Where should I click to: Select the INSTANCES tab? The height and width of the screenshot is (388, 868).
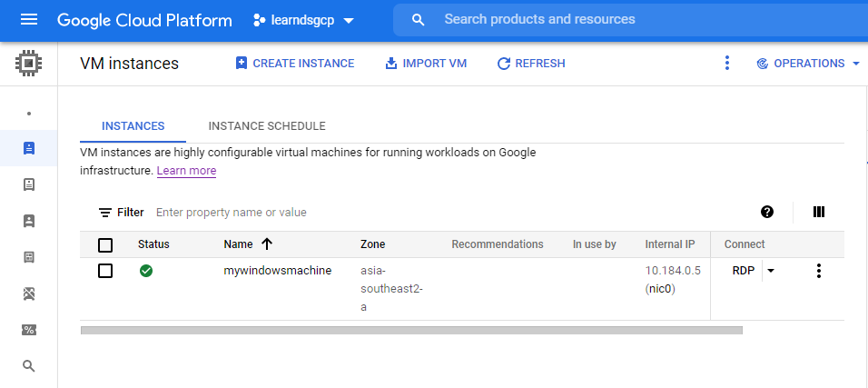[133, 126]
